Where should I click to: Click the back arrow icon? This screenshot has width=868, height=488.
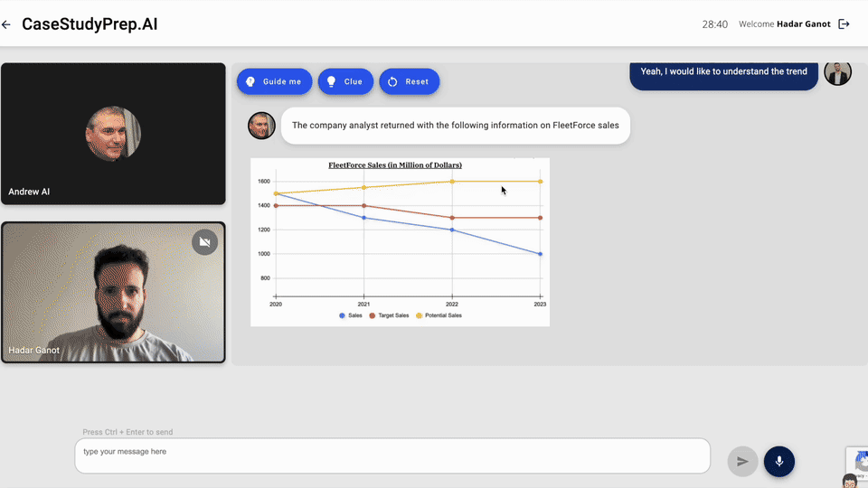click(x=6, y=24)
